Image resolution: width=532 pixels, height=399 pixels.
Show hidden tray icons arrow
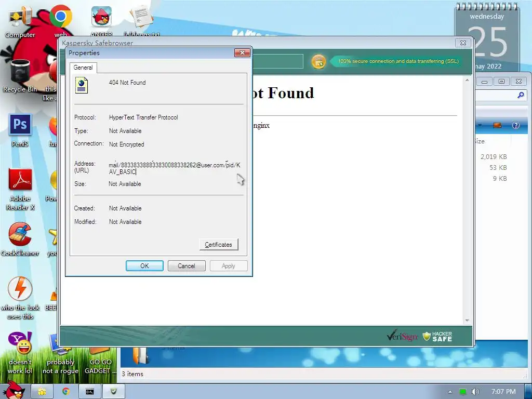point(450,392)
